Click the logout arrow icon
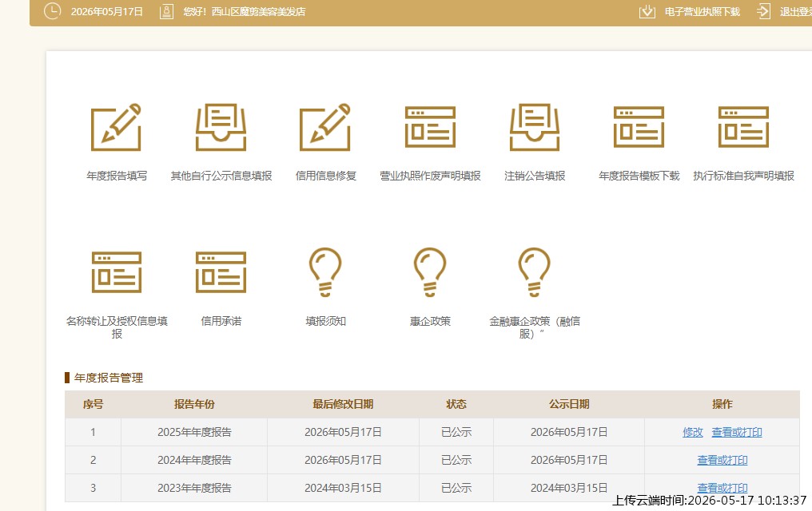Image resolution: width=812 pixels, height=511 pixels. tap(764, 11)
